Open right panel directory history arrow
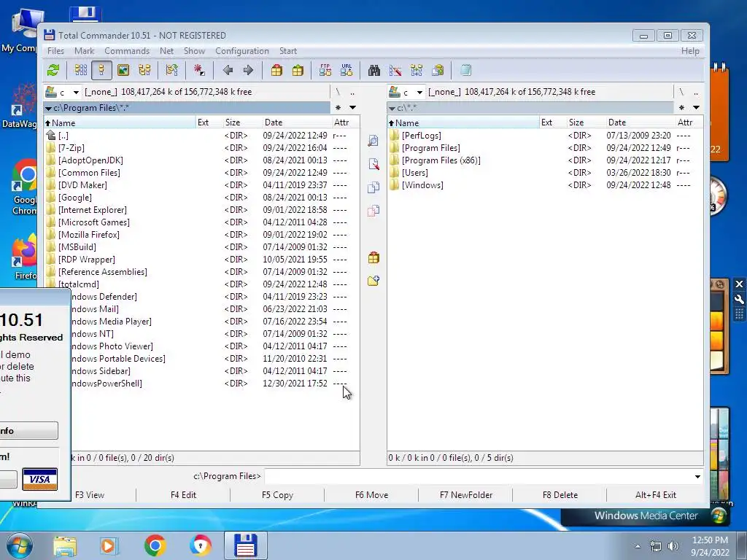Screen dimensions: 747x560 [x=696, y=108]
